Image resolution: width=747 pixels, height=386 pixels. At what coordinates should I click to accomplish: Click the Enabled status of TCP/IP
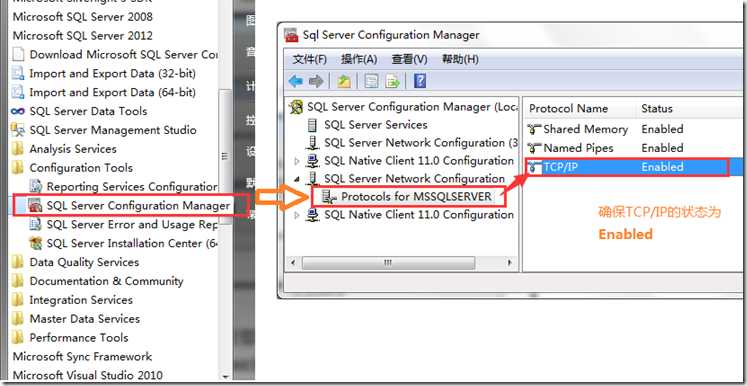[x=662, y=167]
